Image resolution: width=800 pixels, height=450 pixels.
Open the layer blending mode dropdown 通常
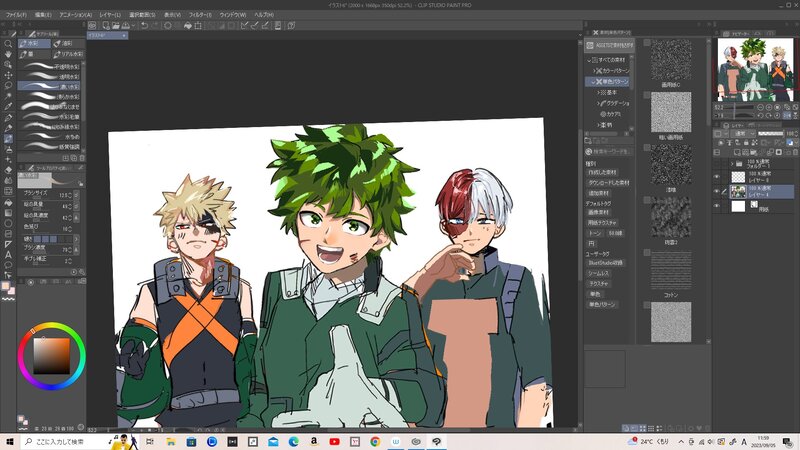tap(743, 133)
